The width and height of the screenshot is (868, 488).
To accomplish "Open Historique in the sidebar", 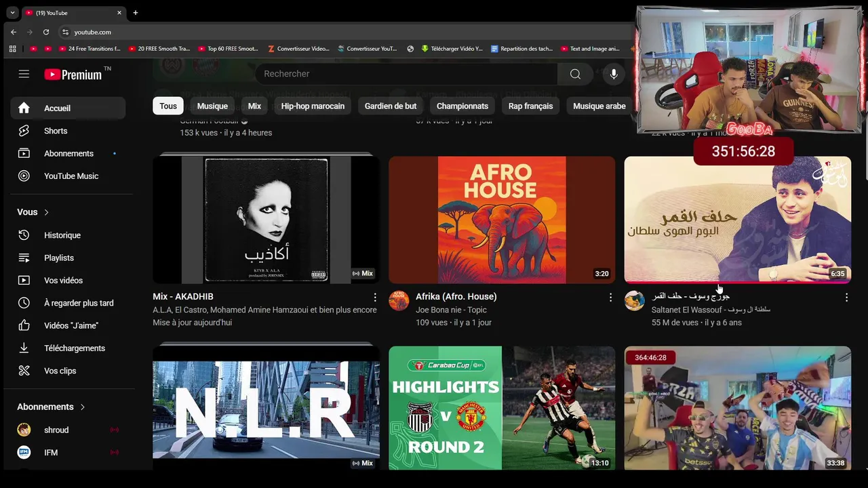I will pyautogui.click(x=68, y=235).
